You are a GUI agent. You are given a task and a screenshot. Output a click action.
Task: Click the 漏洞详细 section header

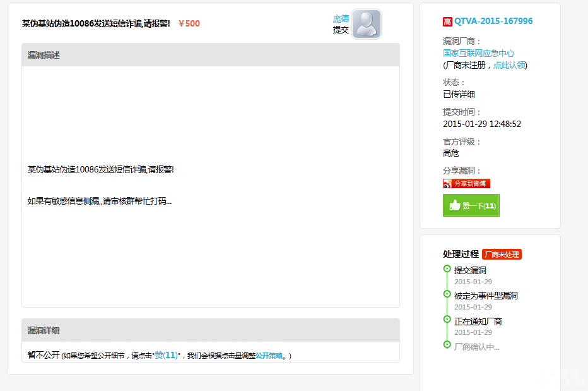211,330
